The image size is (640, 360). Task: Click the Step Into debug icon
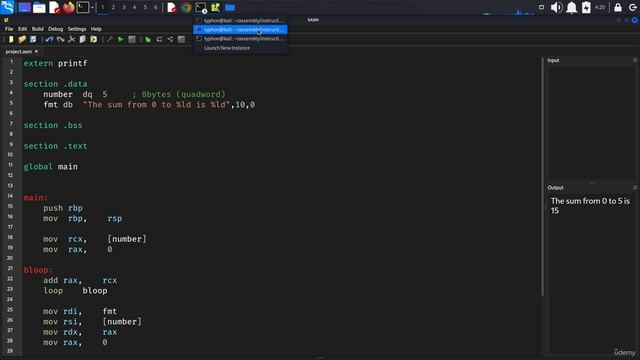pos(170,39)
